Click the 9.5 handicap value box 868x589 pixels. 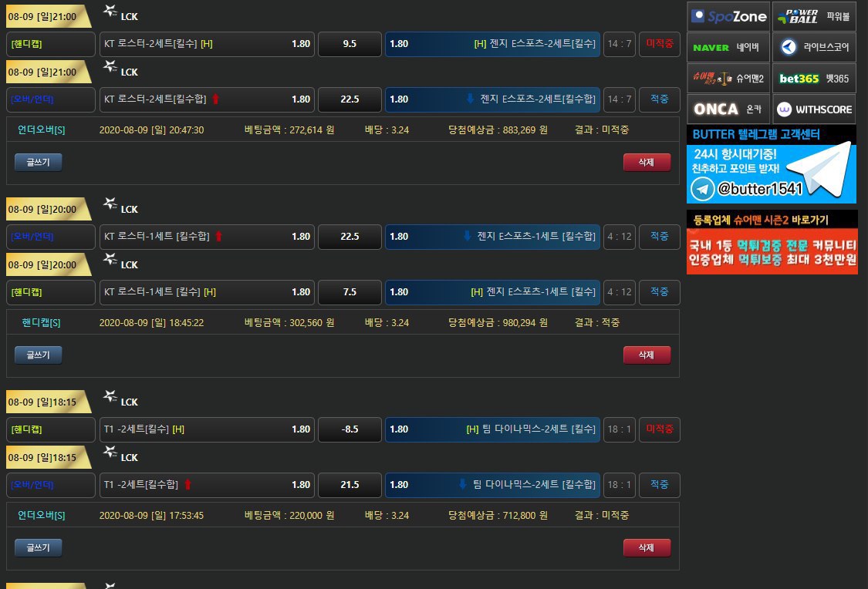tap(350, 44)
